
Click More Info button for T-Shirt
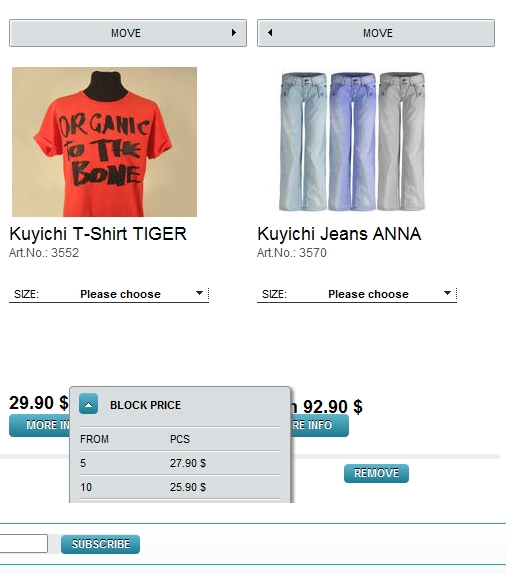(40, 425)
